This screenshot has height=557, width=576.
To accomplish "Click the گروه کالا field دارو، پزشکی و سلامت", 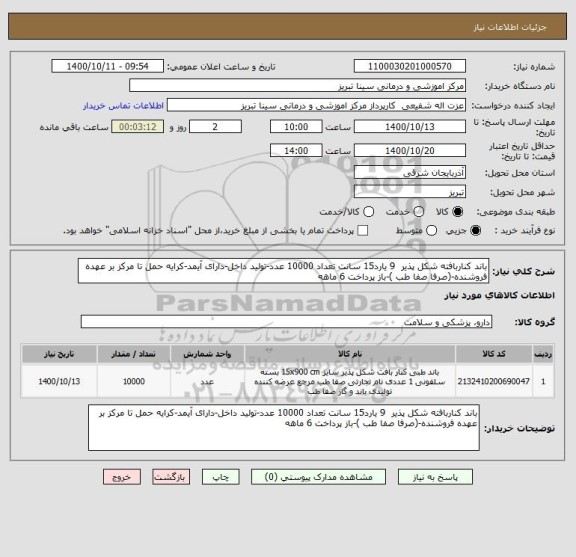I will tap(286, 322).
